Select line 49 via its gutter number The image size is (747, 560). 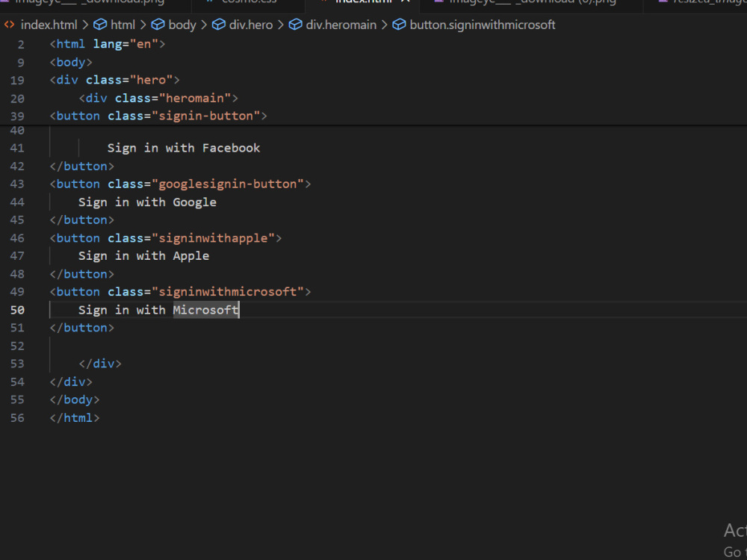pyautogui.click(x=17, y=292)
